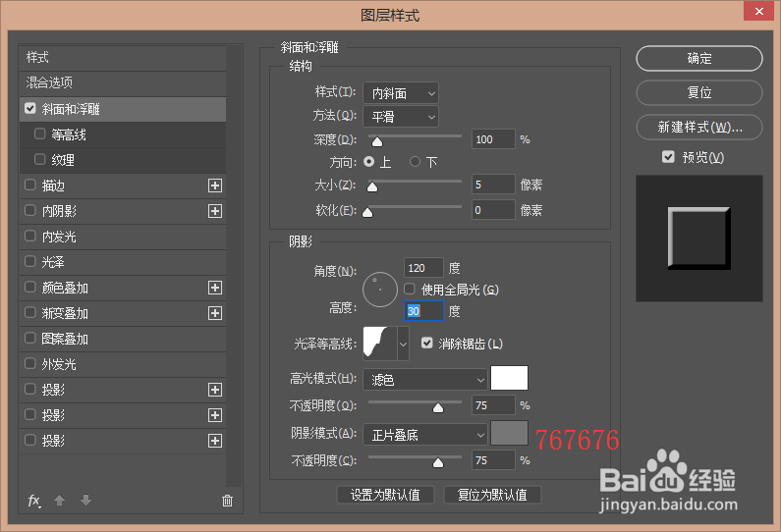Image resolution: width=781 pixels, height=532 pixels.
Task: Delete effect with the trash icon
Action: 227,501
